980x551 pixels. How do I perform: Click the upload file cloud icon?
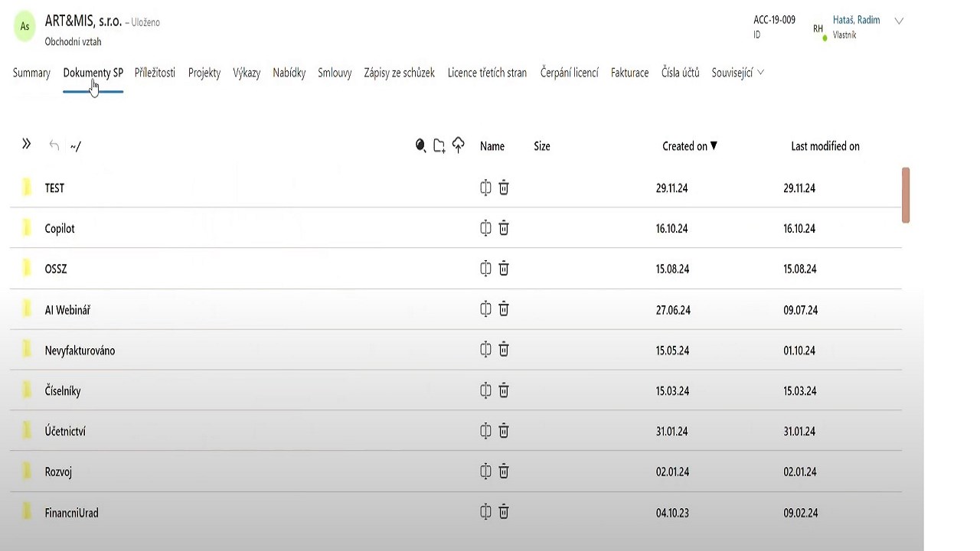tap(458, 145)
